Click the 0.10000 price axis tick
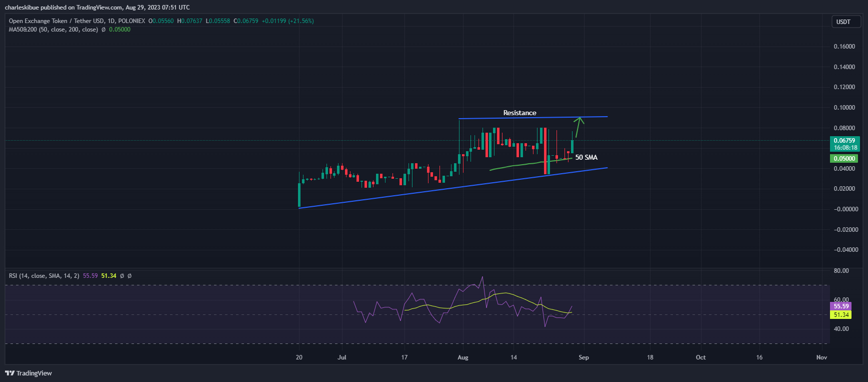Screen dimensions: 868x382 [x=844, y=108]
